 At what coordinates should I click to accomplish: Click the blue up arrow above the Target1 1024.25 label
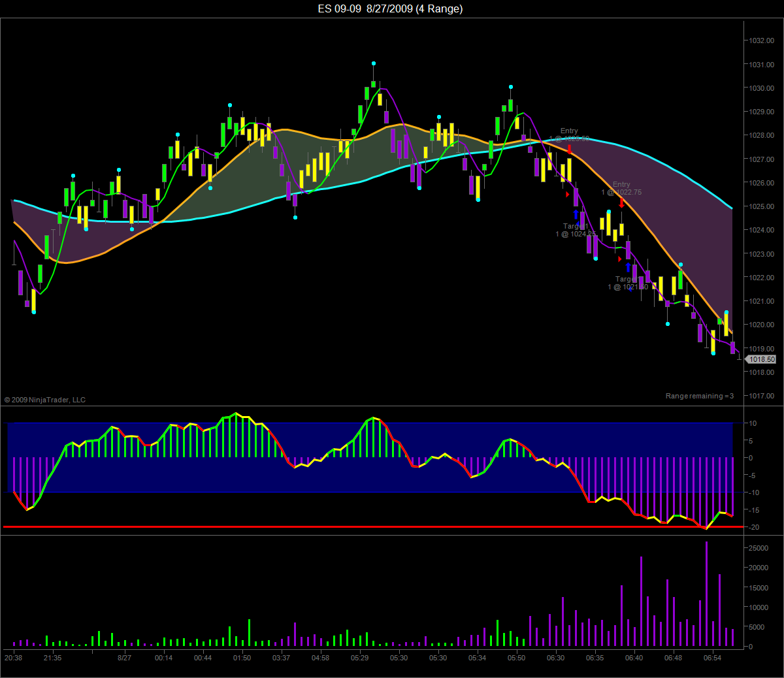576,214
